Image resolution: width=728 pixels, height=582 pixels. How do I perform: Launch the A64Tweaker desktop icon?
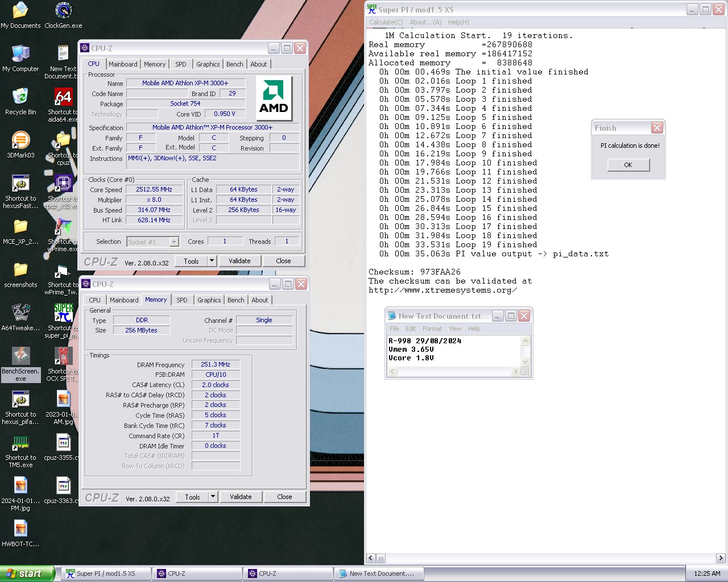click(x=20, y=317)
